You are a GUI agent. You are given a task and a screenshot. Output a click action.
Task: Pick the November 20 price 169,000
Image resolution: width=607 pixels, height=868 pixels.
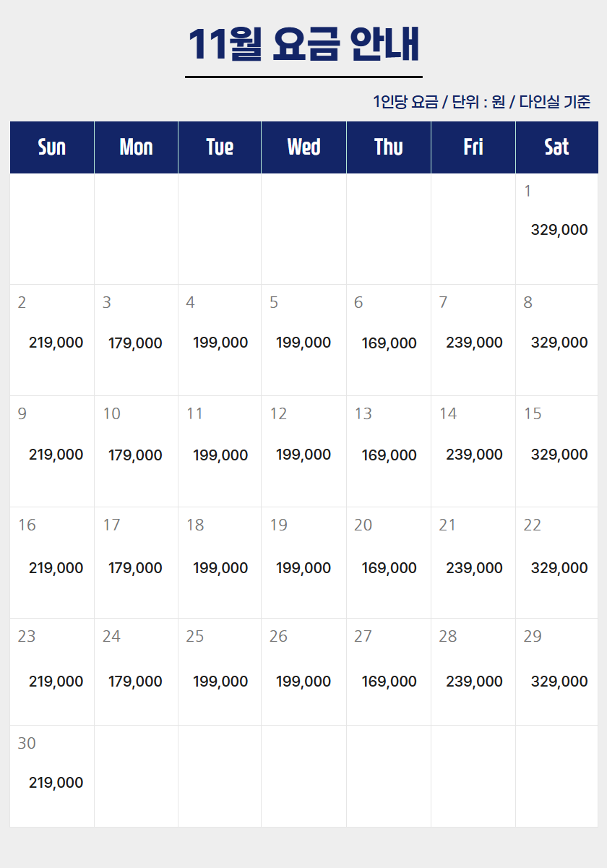click(389, 568)
